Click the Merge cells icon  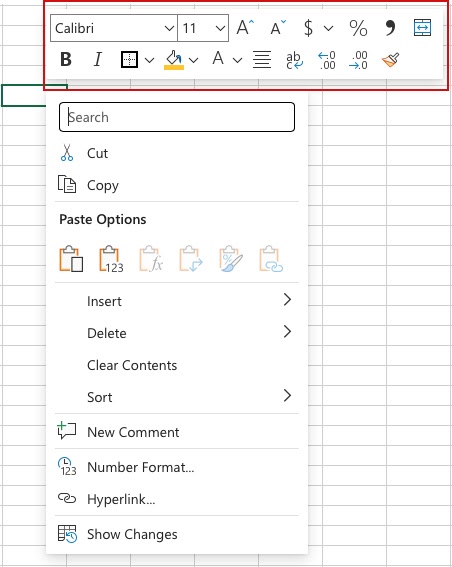(422, 28)
